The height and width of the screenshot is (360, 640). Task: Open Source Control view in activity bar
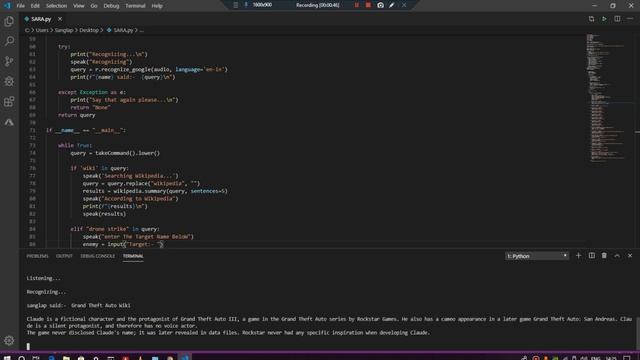[x=9, y=61]
